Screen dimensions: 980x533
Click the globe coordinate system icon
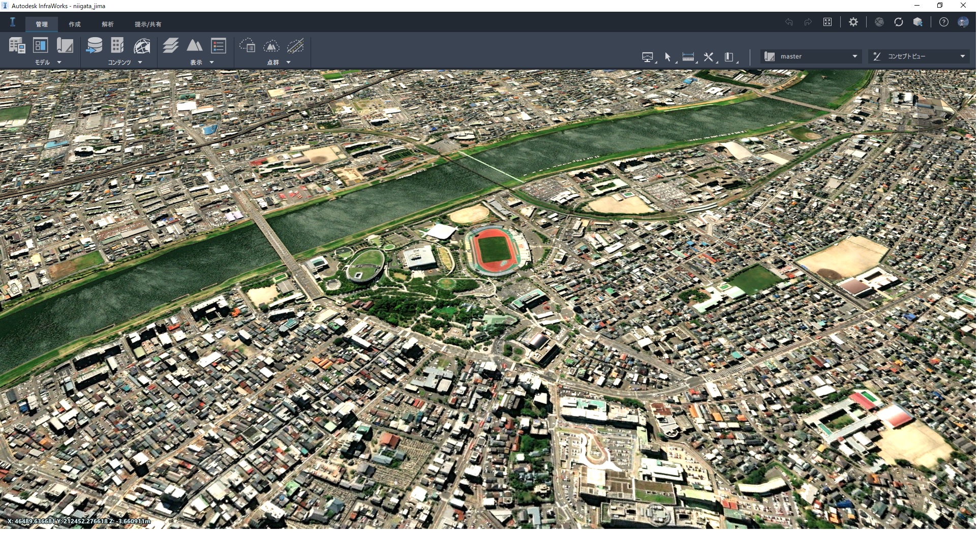tap(142, 46)
